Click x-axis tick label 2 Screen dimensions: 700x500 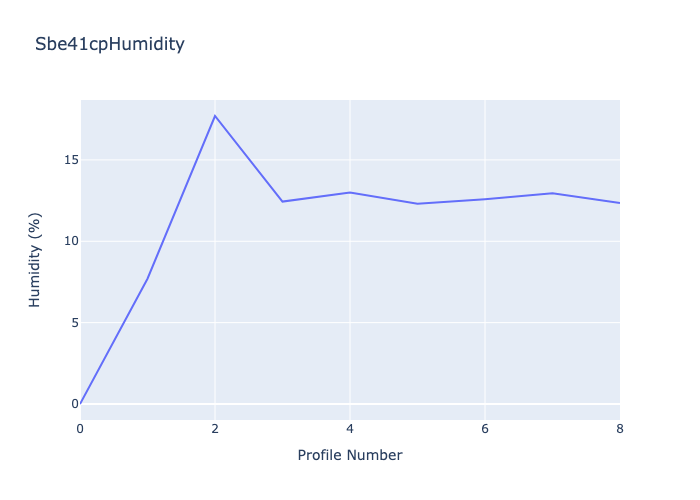point(215,428)
